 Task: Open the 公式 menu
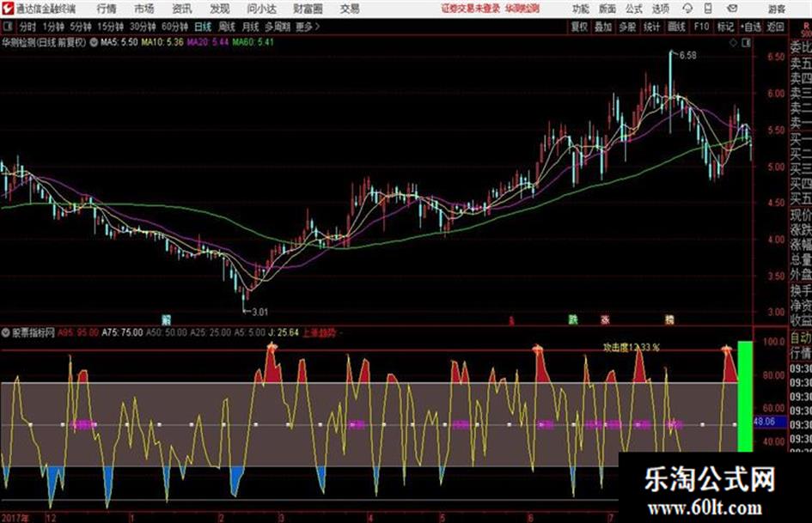(x=633, y=9)
